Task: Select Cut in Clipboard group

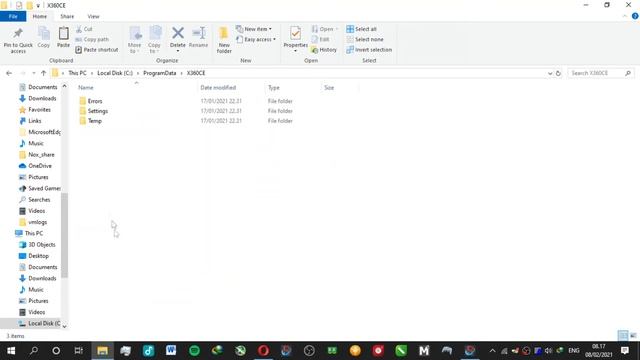Action: point(84,29)
